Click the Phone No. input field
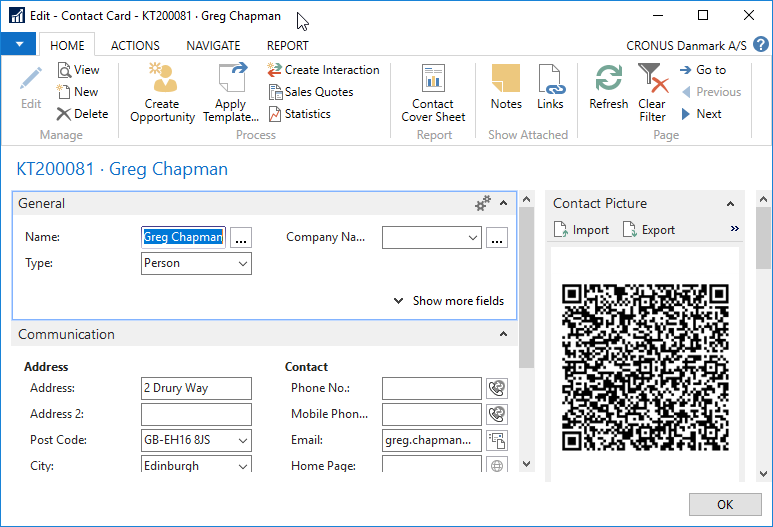Viewport: 773px width, 527px height. point(432,388)
